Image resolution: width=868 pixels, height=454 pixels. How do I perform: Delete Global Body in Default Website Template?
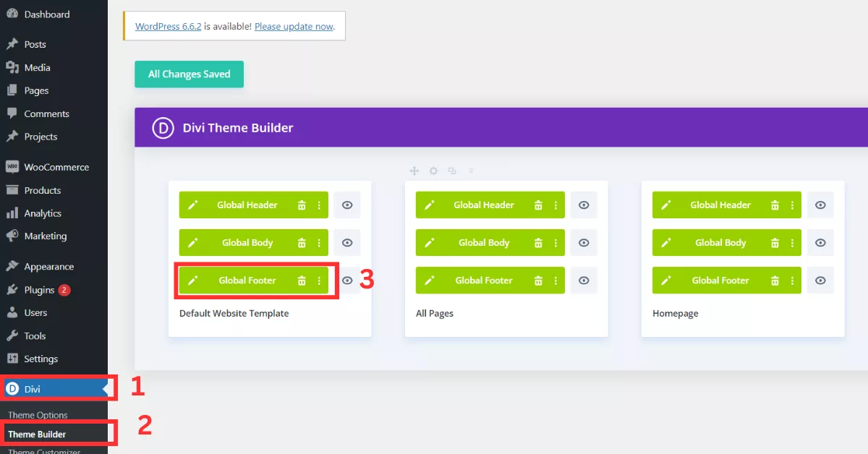click(x=302, y=243)
